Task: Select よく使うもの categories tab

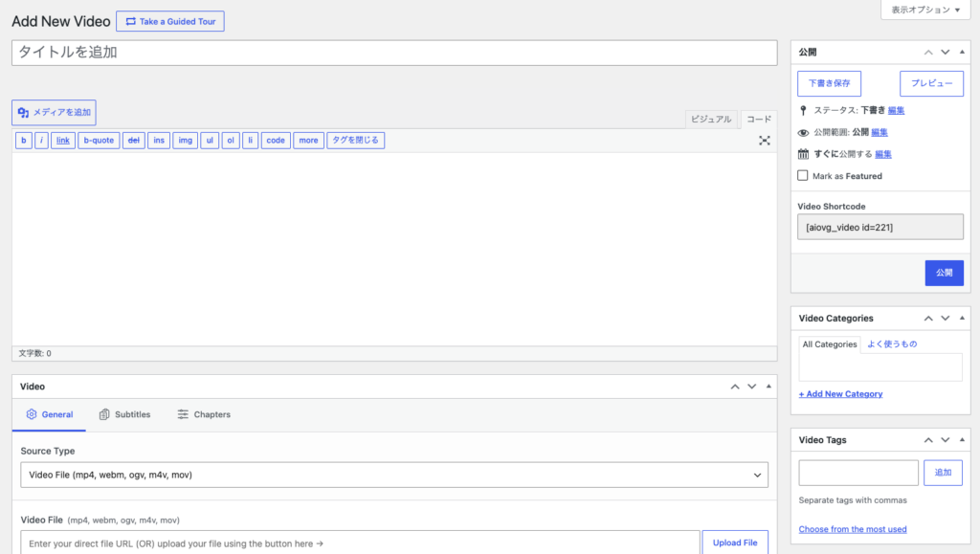Action: coord(892,344)
